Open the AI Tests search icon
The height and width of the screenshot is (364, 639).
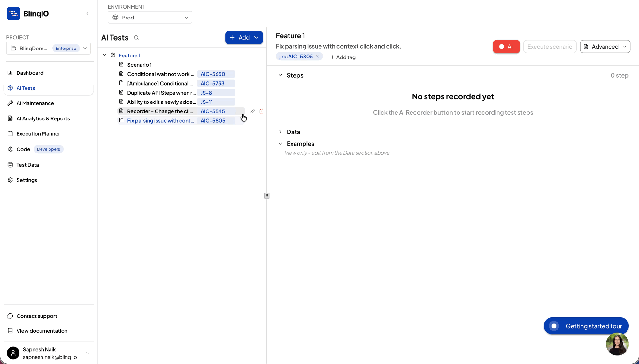click(136, 38)
